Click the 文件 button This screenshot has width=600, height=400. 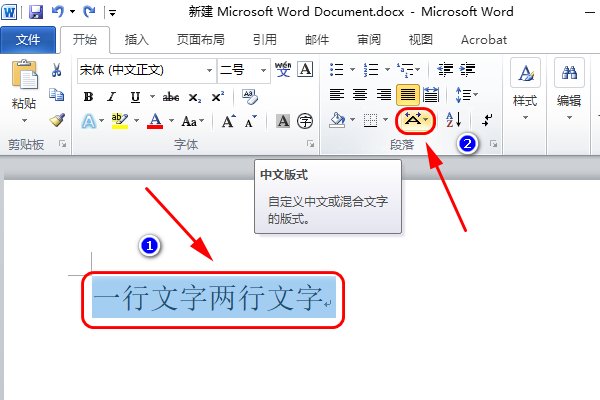pyautogui.click(x=28, y=40)
